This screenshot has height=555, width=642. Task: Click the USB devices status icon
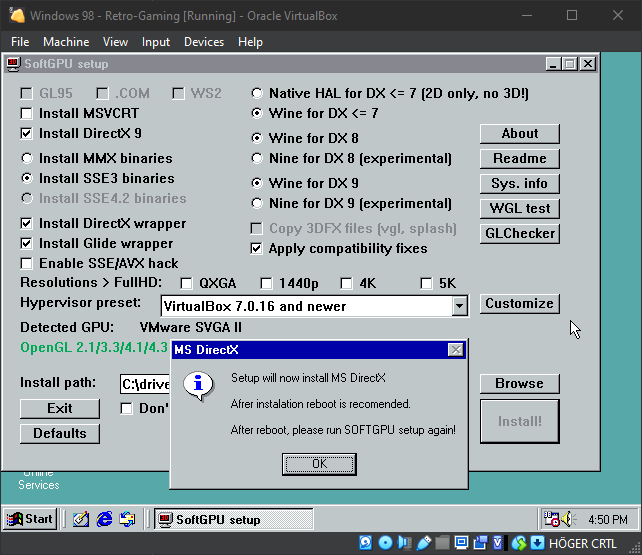point(424,543)
